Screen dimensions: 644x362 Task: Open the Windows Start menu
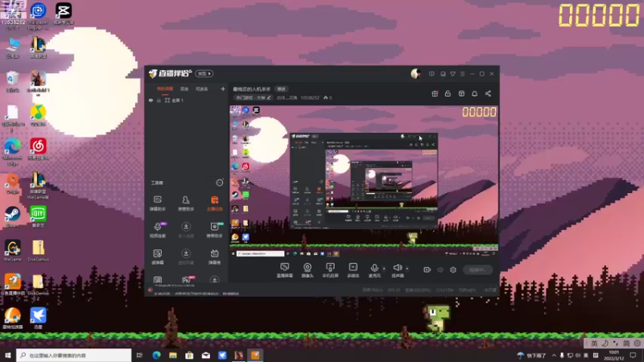point(8,355)
